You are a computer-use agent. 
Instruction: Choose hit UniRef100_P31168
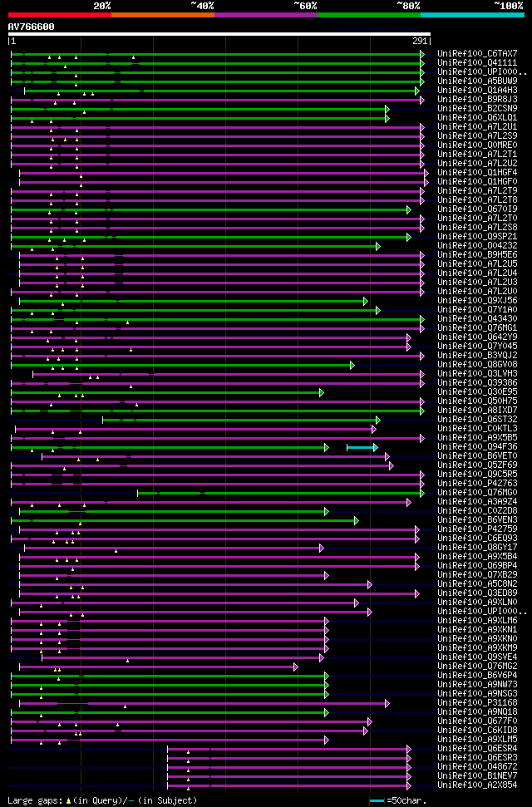tap(477, 704)
